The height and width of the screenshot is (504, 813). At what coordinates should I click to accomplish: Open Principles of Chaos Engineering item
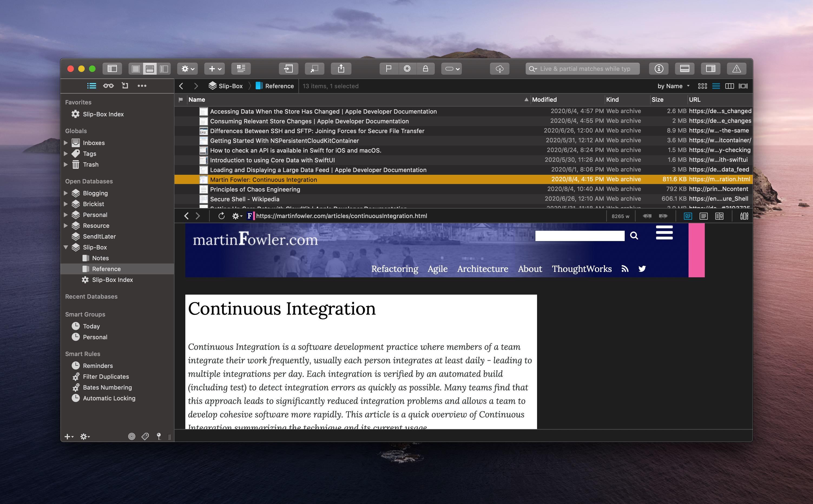255,189
